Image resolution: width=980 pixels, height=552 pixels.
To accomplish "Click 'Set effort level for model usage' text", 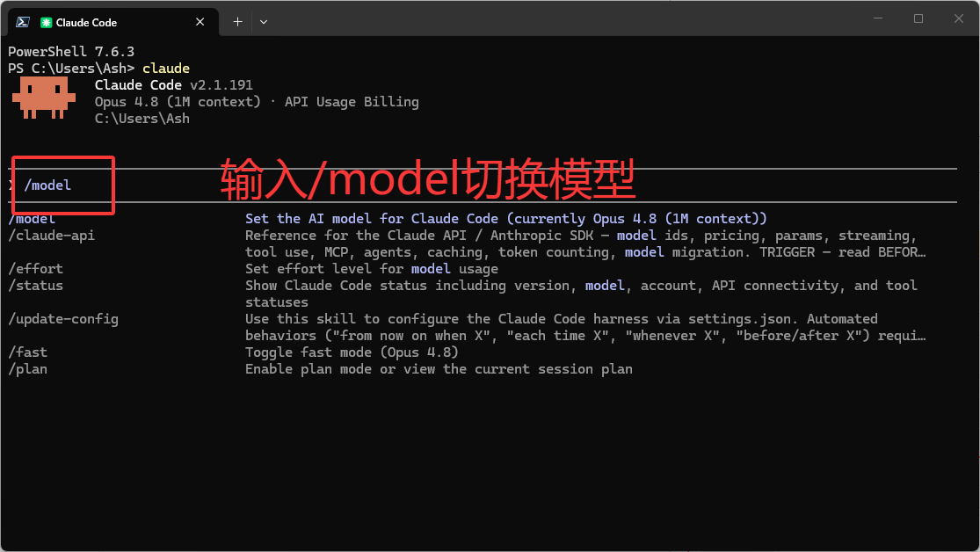I will pos(371,269).
